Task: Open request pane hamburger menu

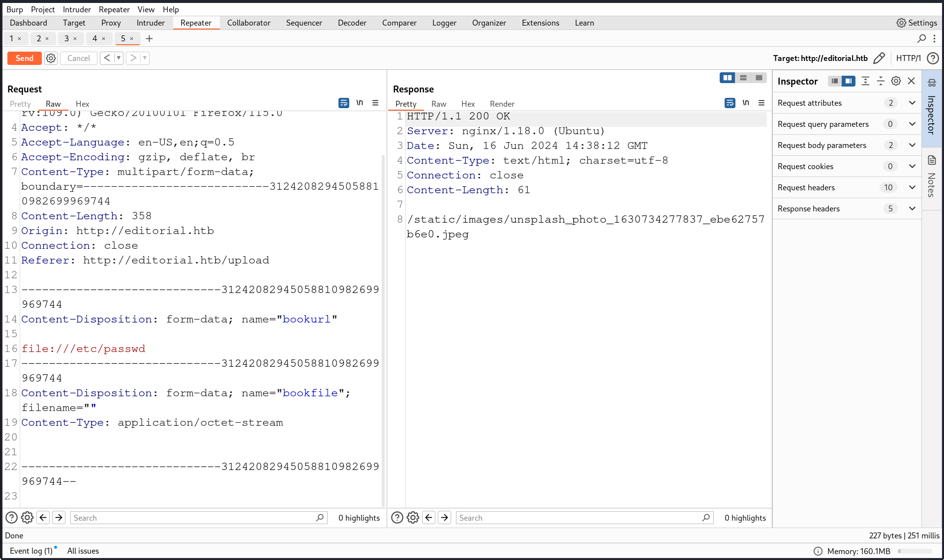Action: coord(375,103)
